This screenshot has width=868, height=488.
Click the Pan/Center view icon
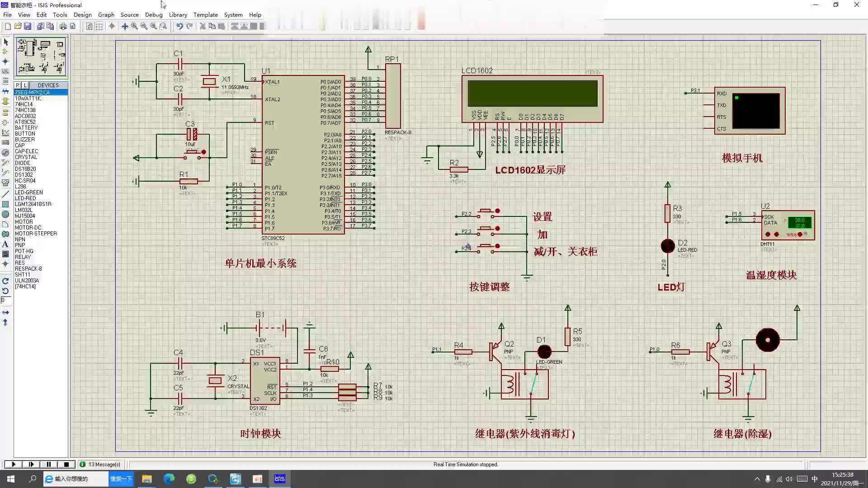click(x=125, y=26)
